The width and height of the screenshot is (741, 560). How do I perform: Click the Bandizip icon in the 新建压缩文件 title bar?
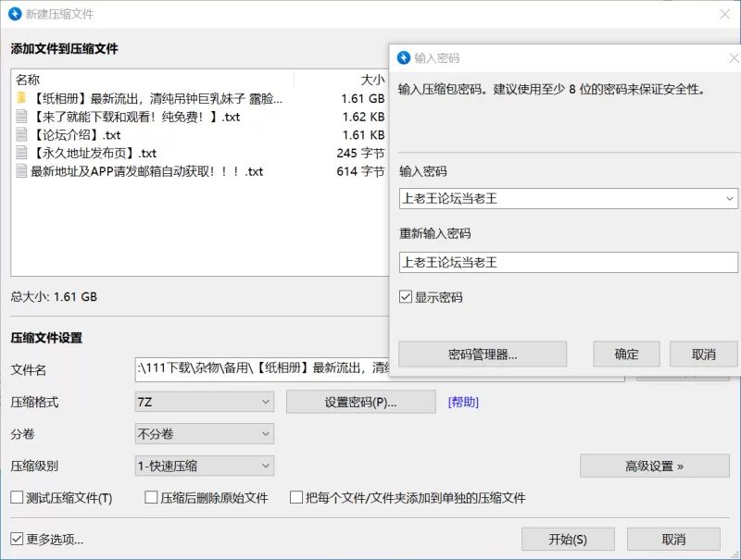coord(15,14)
